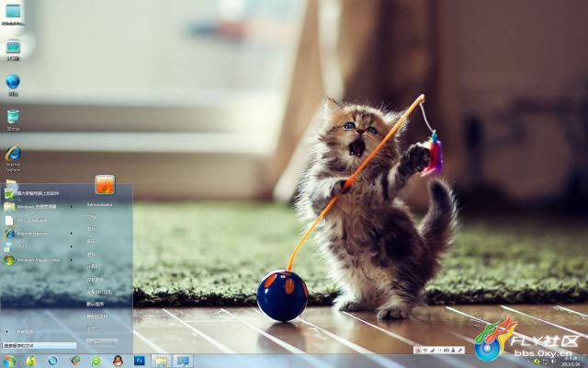Open Windows Explorer entry in the Start menu
The image size is (588, 368).
pos(38,206)
